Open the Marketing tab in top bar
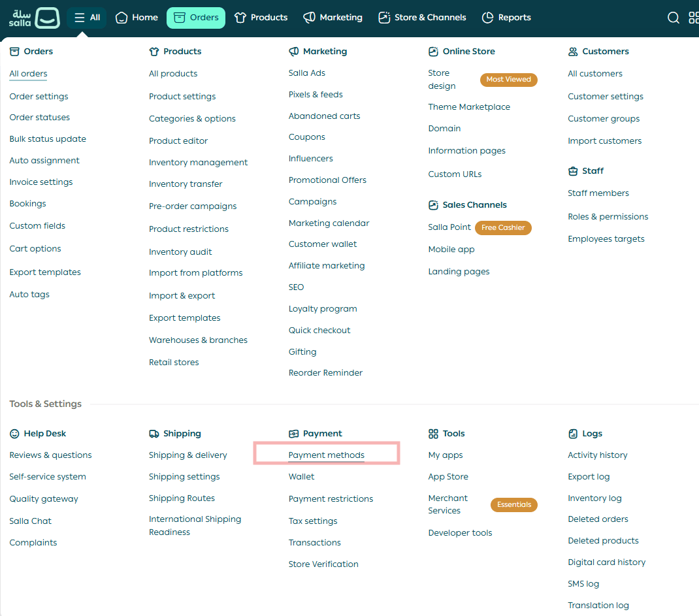Viewport: 699px width, 616px height. 333,18
